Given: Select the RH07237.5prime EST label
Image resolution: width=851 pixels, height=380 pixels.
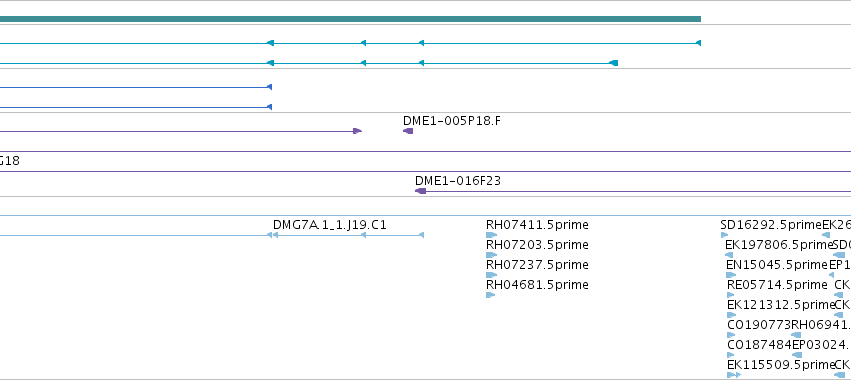Looking at the screenshot, I should (537, 264).
